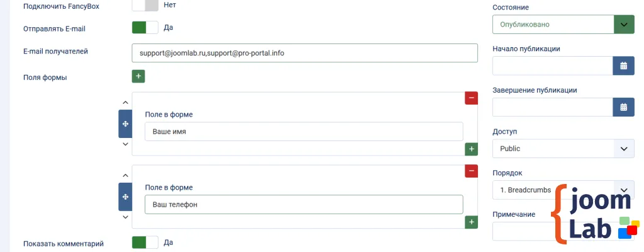The width and height of the screenshot is (644, 252).
Task: Toggle Отправлять E-mail switch
Action: [x=145, y=28]
